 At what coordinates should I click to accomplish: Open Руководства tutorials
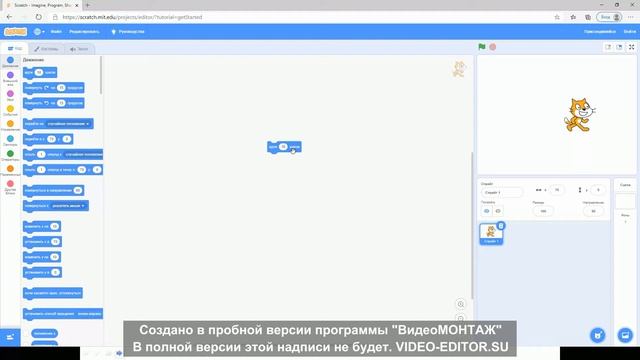128,31
